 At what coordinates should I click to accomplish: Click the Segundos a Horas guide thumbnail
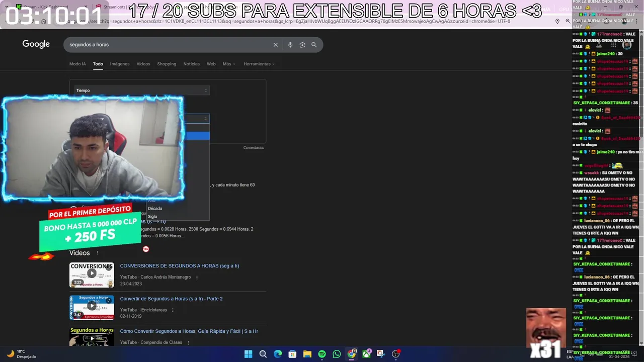click(92, 336)
